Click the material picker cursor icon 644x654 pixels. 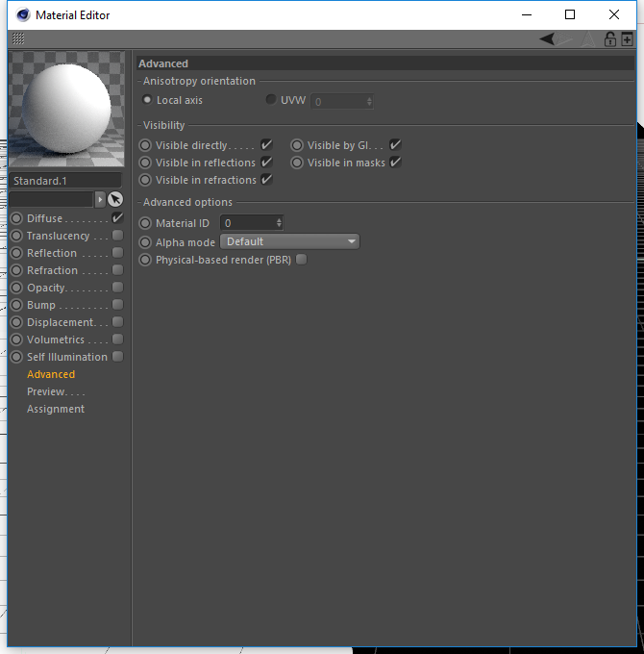115,199
